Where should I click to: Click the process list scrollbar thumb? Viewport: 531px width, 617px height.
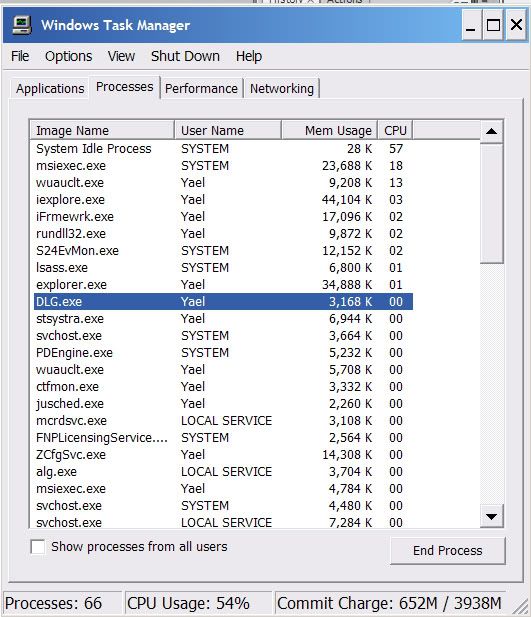click(x=491, y=203)
